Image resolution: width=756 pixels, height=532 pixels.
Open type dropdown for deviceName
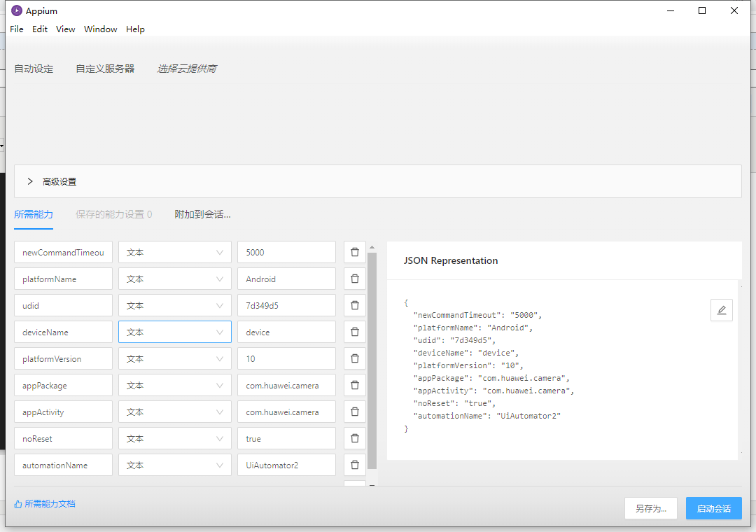tap(175, 332)
